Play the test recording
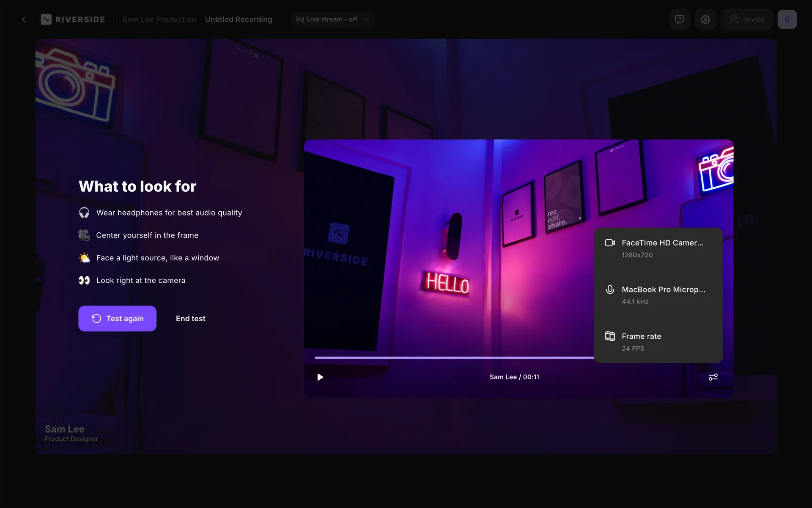Image resolution: width=812 pixels, height=508 pixels. pos(320,377)
